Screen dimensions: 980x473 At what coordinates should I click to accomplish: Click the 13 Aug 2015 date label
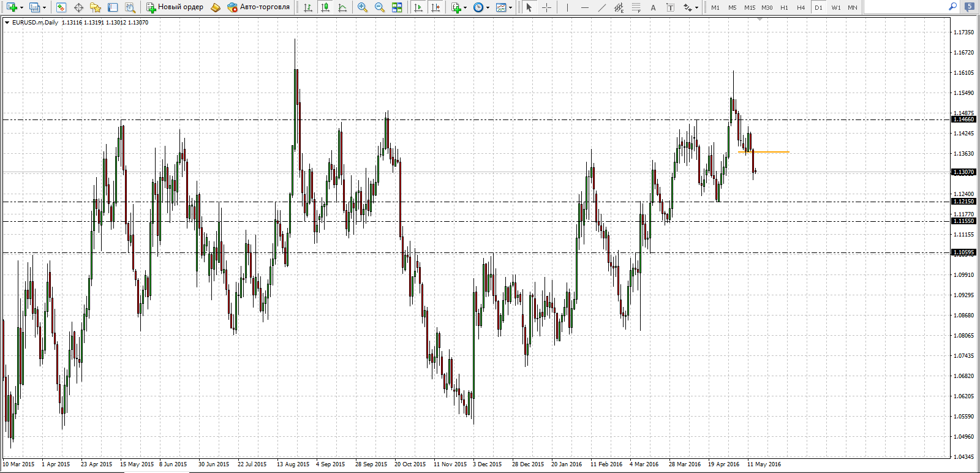(x=293, y=464)
